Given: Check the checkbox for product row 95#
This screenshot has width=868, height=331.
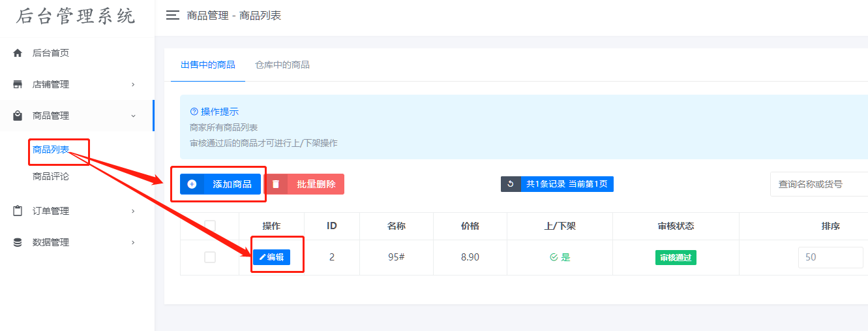Looking at the screenshot, I should pyautogui.click(x=210, y=257).
